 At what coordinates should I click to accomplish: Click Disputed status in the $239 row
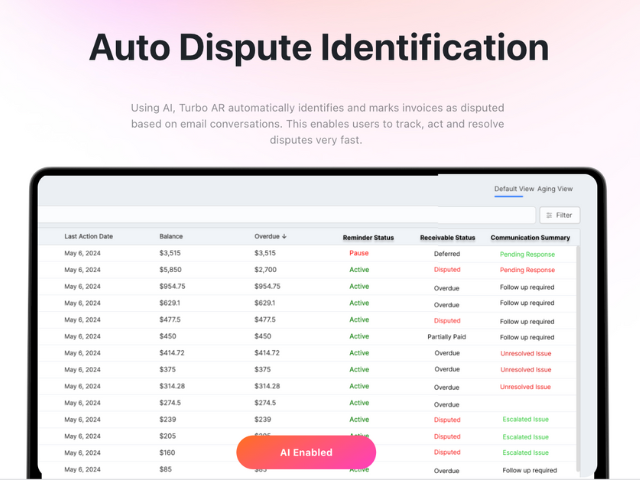click(x=447, y=420)
